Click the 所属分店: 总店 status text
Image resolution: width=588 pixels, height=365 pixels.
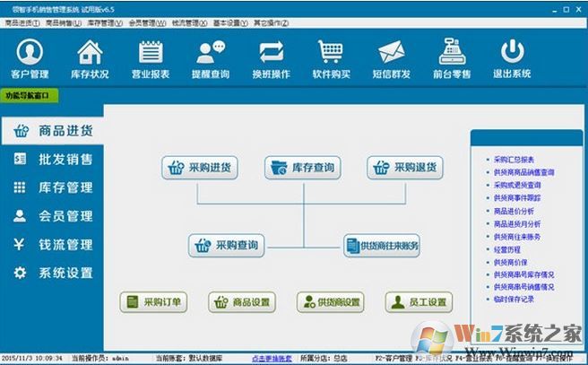324,358
